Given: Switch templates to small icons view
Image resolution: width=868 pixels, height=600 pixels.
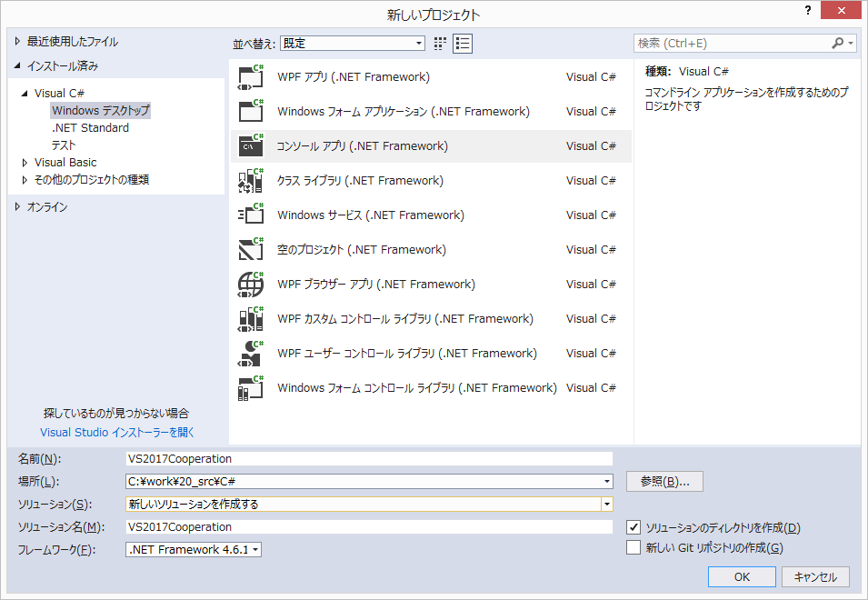Looking at the screenshot, I should click(440, 43).
